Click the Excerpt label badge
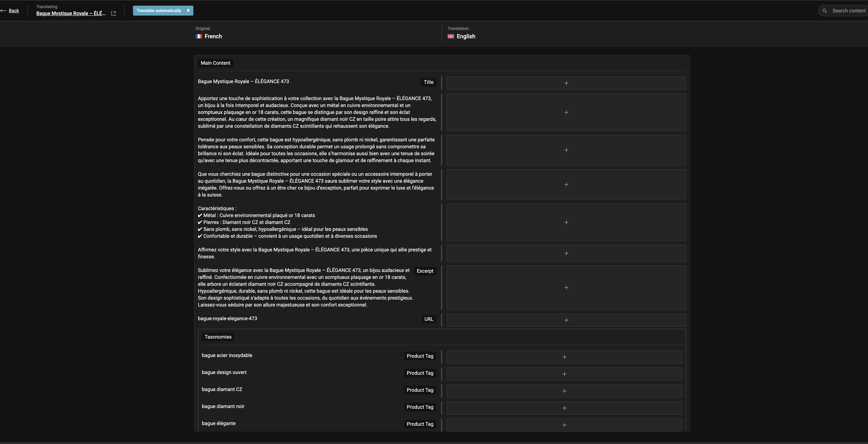Image resolution: width=868 pixels, height=444 pixels. pos(425,271)
